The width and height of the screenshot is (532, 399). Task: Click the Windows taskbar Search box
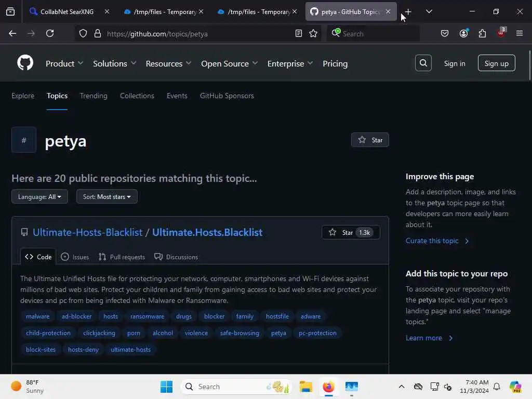point(236,387)
